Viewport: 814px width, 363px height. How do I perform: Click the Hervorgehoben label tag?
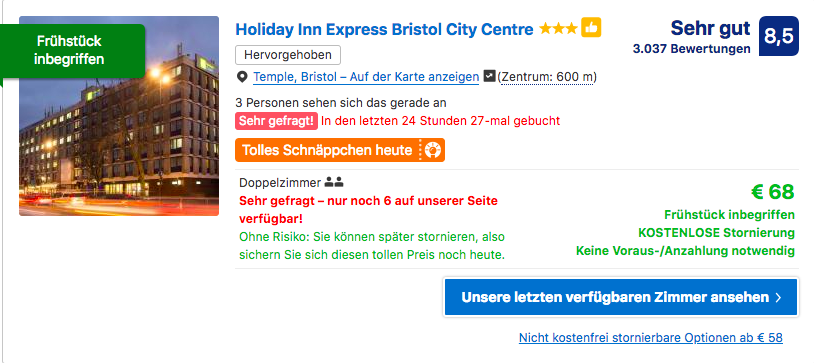click(x=288, y=55)
